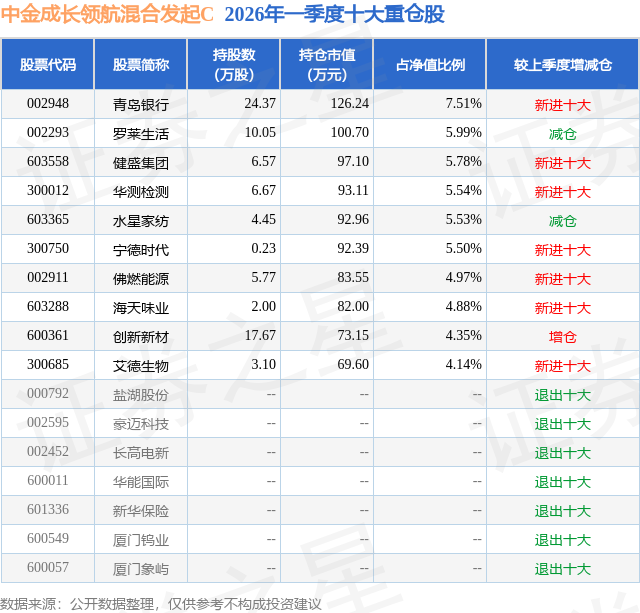Screen dimensions: 640x613
Task: Click the 持仓市值(万元) column header
Action: 327,64
